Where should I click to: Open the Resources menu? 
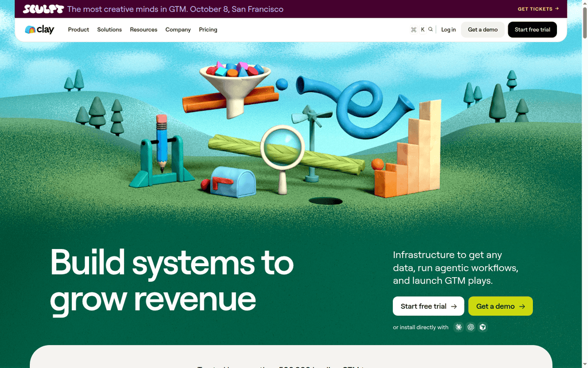pos(144,30)
